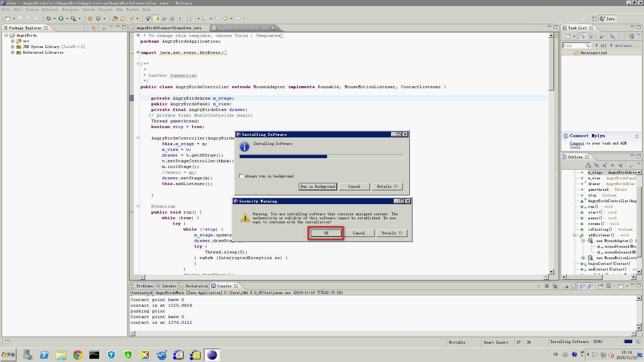Check Always run in background
The image size is (644, 362).
point(241,176)
